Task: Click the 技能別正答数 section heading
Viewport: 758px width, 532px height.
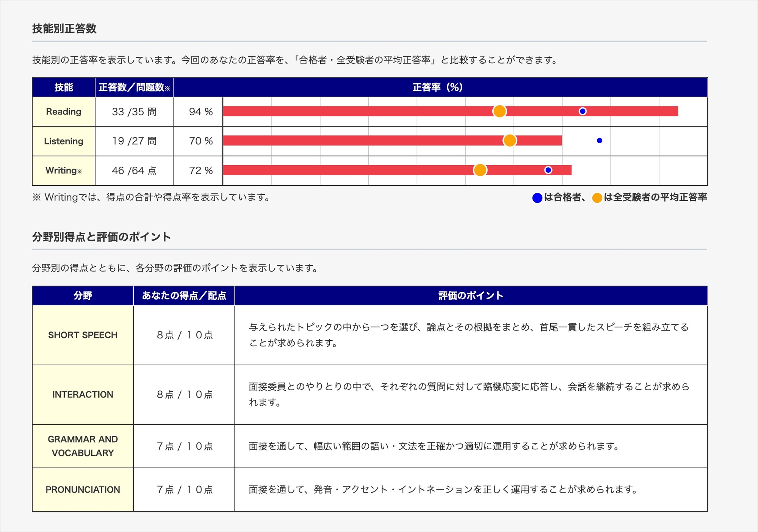Action: 64,29
